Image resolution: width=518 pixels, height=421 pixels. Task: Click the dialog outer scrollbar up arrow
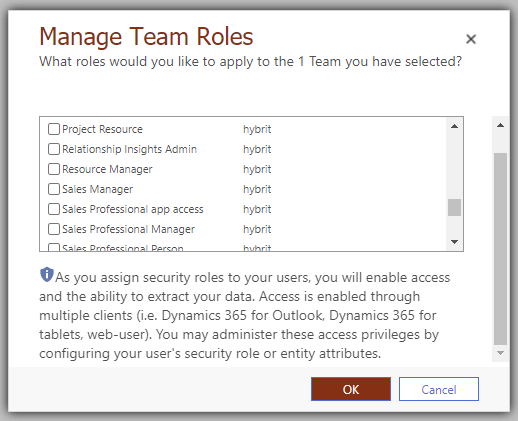tap(500, 125)
